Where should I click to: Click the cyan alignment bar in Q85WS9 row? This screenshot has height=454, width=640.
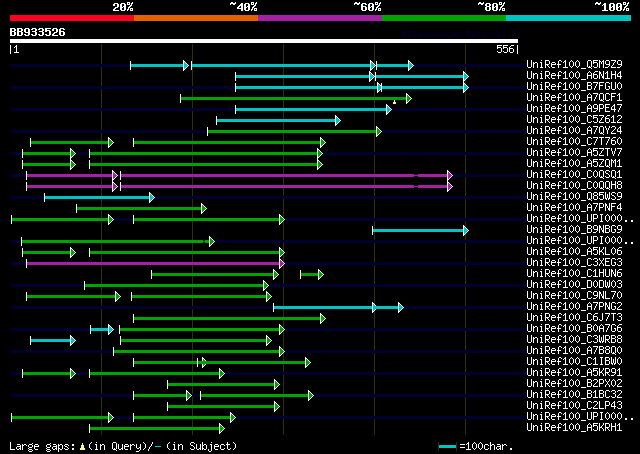coord(99,198)
